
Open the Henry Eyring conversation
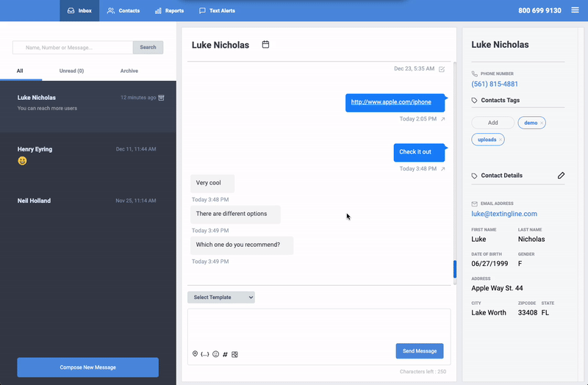[88, 158]
